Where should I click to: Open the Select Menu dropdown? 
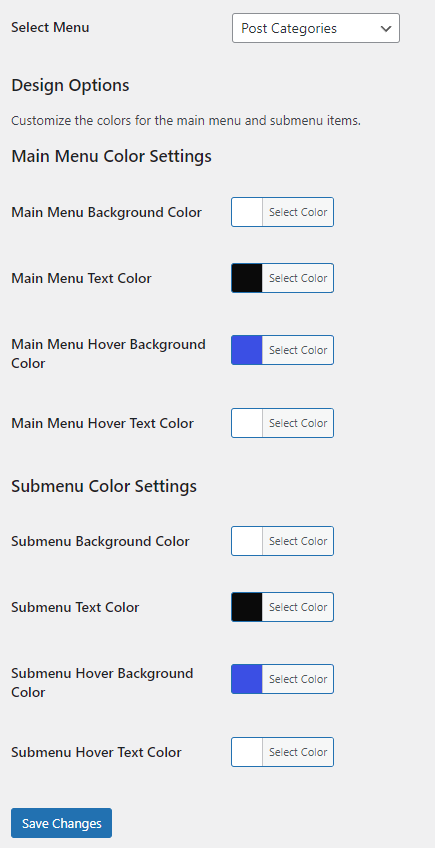tap(316, 28)
